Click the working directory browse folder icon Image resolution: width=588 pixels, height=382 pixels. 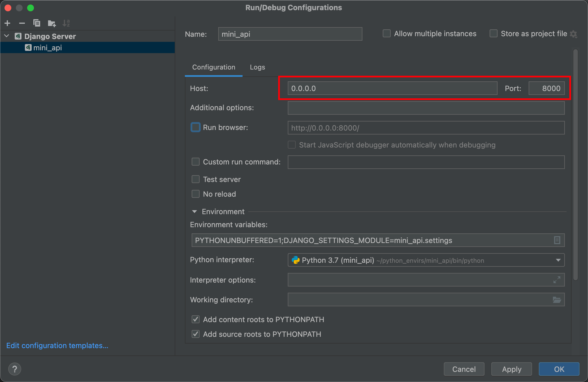point(557,300)
